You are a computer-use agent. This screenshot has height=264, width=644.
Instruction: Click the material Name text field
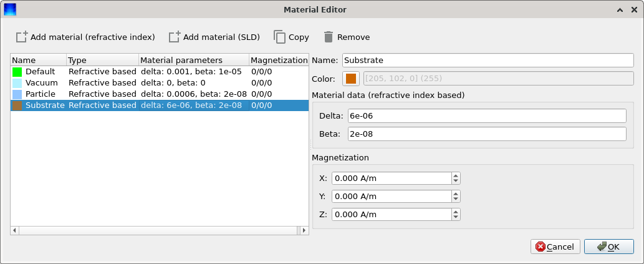(488, 60)
